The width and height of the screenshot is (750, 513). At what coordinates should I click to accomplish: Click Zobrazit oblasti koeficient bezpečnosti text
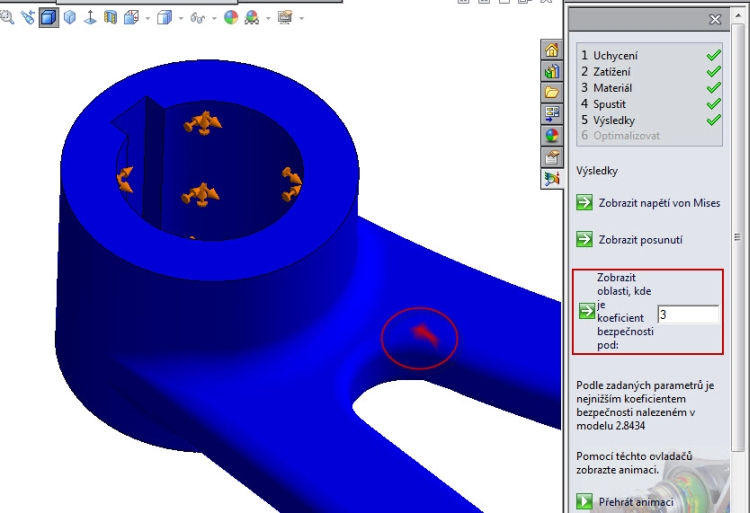coord(625,311)
